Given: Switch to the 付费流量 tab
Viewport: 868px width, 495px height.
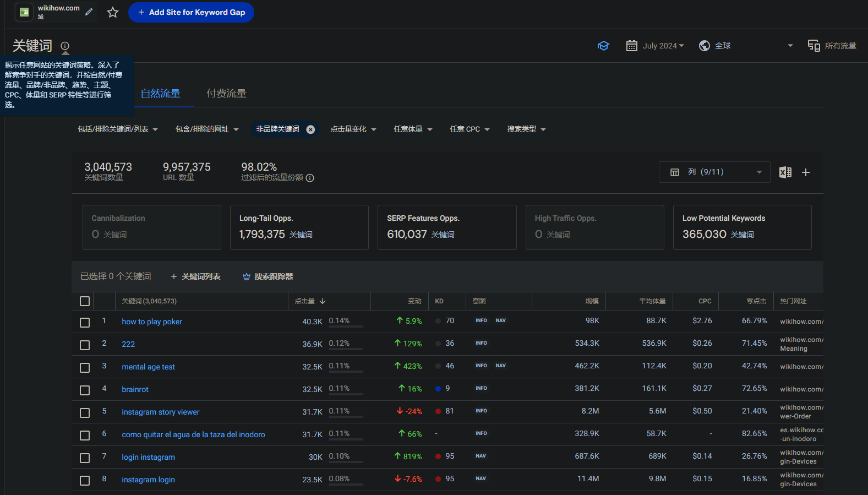Looking at the screenshot, I should click(x=226, y=94).
